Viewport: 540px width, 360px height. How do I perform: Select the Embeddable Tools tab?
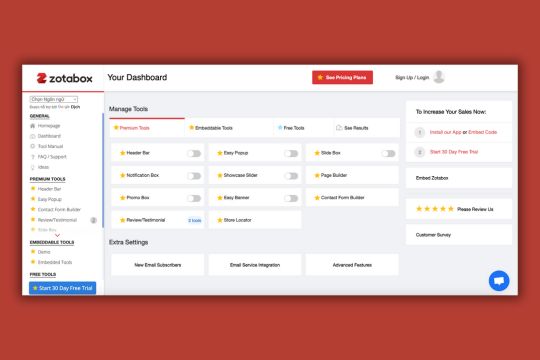[x=229, y=128]
